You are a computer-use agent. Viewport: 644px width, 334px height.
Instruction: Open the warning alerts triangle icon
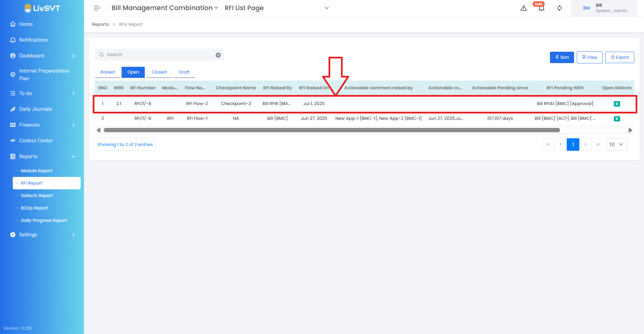point(524,8)
